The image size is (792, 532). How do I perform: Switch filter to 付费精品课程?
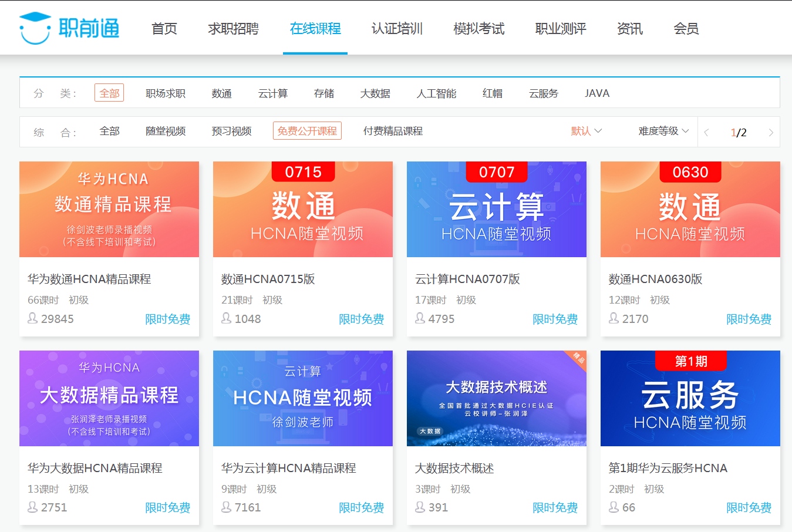393,131
